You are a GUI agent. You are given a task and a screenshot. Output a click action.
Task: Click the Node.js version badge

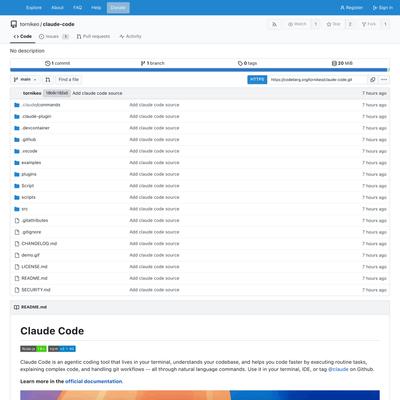click(x=33, y=349)
